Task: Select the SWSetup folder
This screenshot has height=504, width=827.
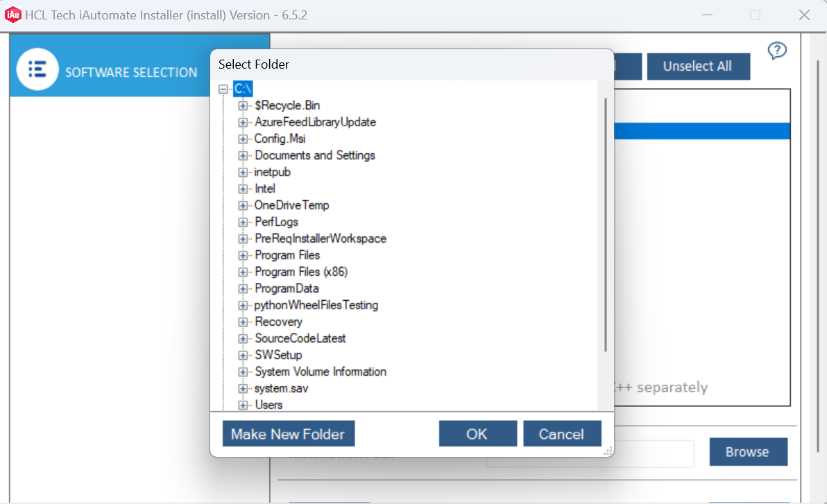Action: 278,355
